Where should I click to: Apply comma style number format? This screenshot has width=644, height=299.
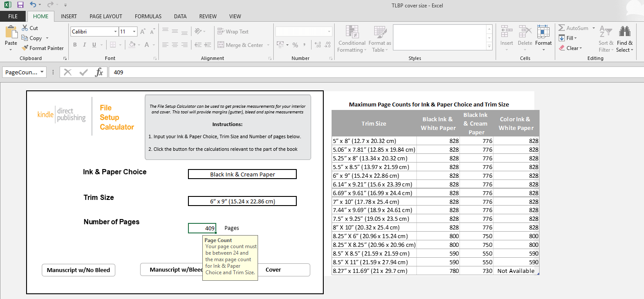coord(305,45)
